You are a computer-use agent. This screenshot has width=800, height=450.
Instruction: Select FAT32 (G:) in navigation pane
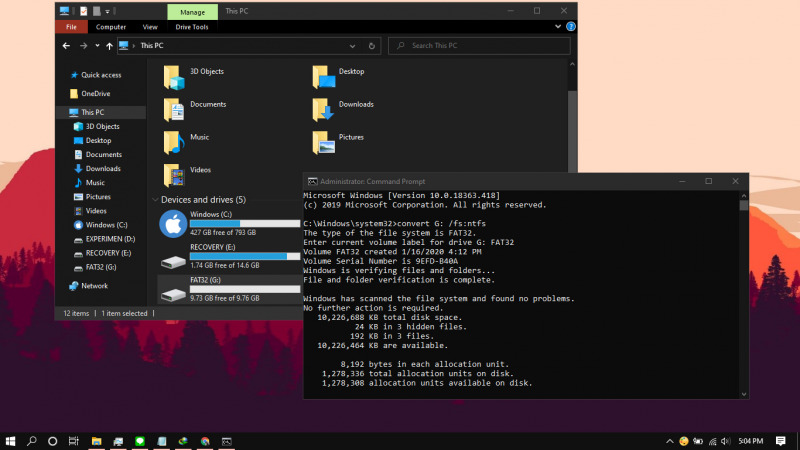[101, 267]
